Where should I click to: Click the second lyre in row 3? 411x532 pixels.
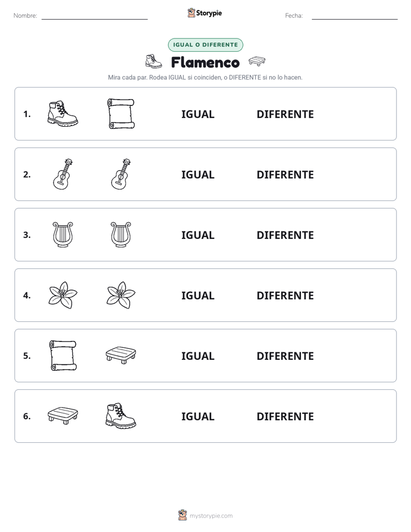point(121,234)
